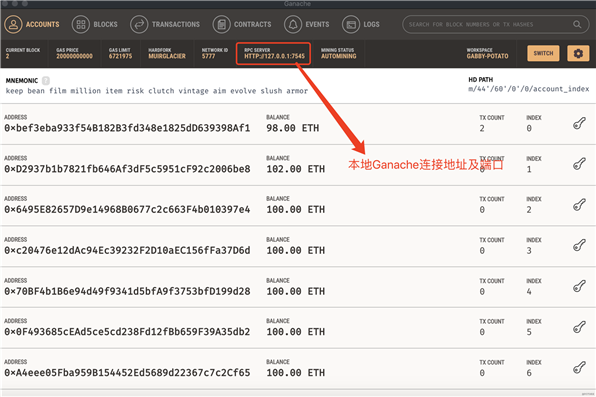The height and width of the screenshot is (397, 596).
Task: Click the gas price 20000000000 value
Action: point(74,56)
